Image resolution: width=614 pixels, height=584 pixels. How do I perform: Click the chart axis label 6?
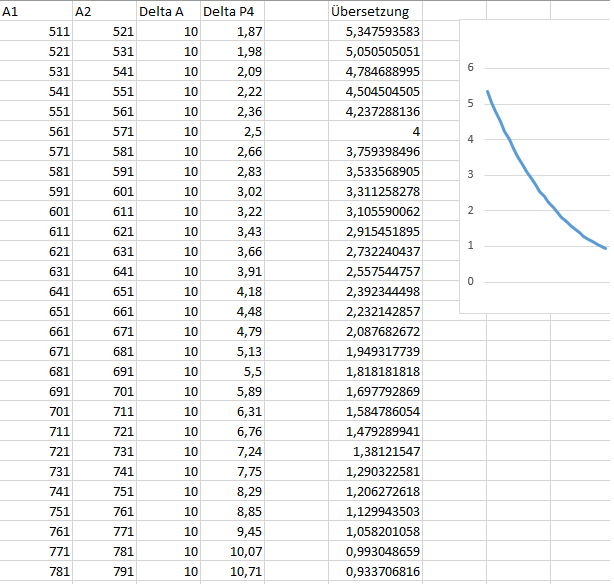(470, 67)
